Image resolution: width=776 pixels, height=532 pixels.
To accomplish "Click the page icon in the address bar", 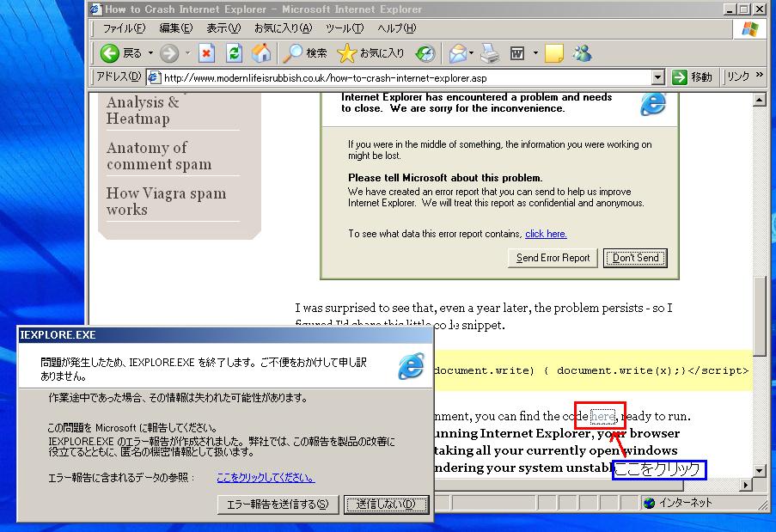I will click(x=154, y=77).
